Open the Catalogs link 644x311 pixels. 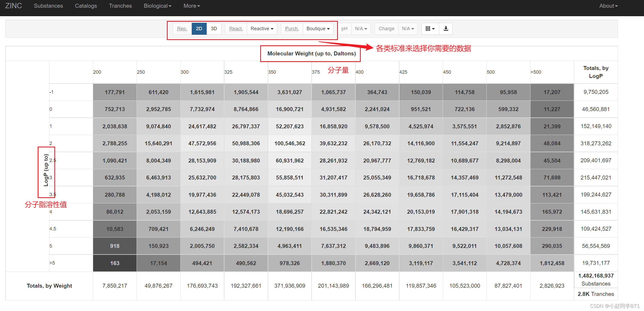(x=86, y=6)
